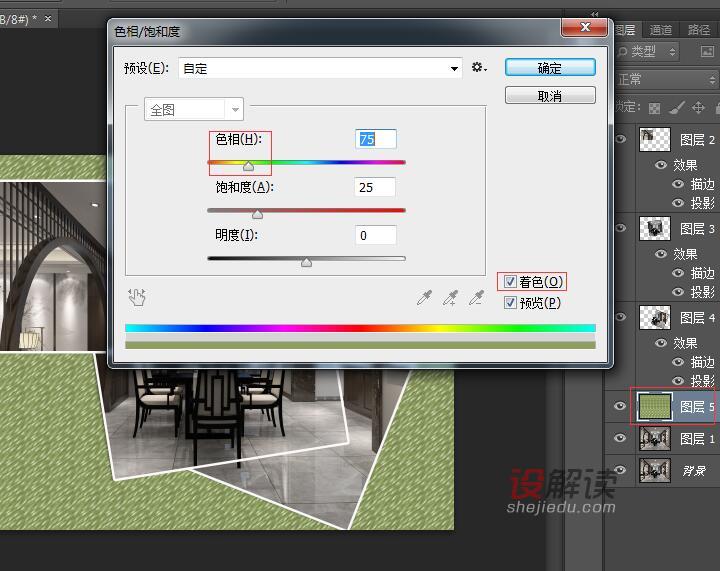The image size is (720, 571).
Task: Collapse the panels with the double-arrow icon
Action: [x=595, y=14]
